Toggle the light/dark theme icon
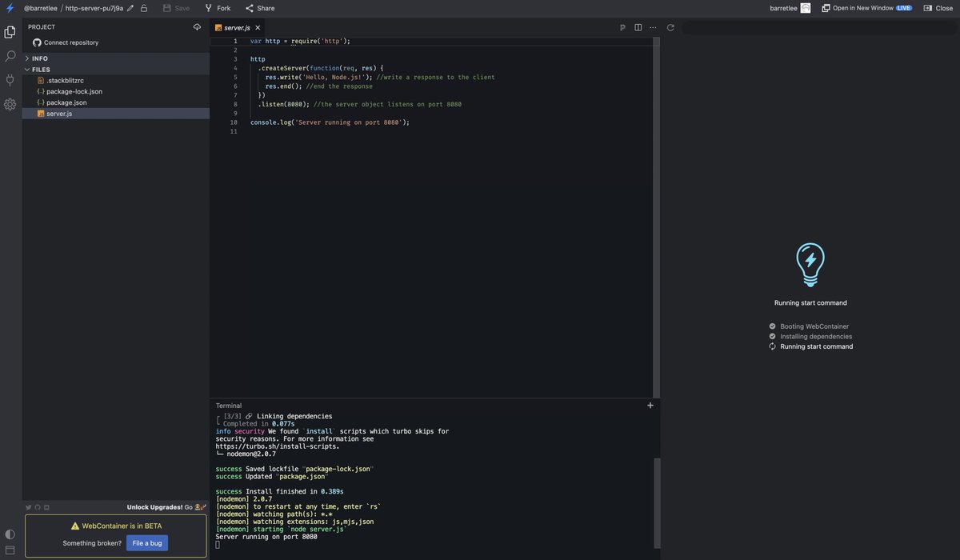This screenshot has height=560, width=960. [x=10, y=534]
